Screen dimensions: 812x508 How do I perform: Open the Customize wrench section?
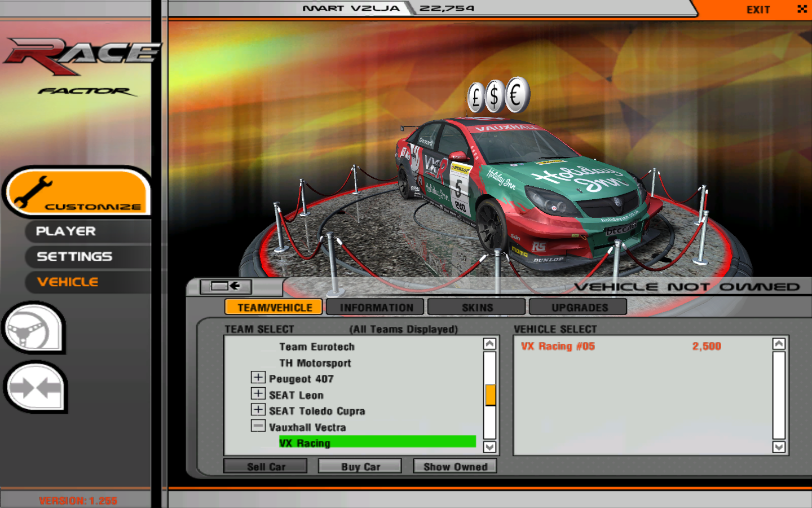pos(77,192)
